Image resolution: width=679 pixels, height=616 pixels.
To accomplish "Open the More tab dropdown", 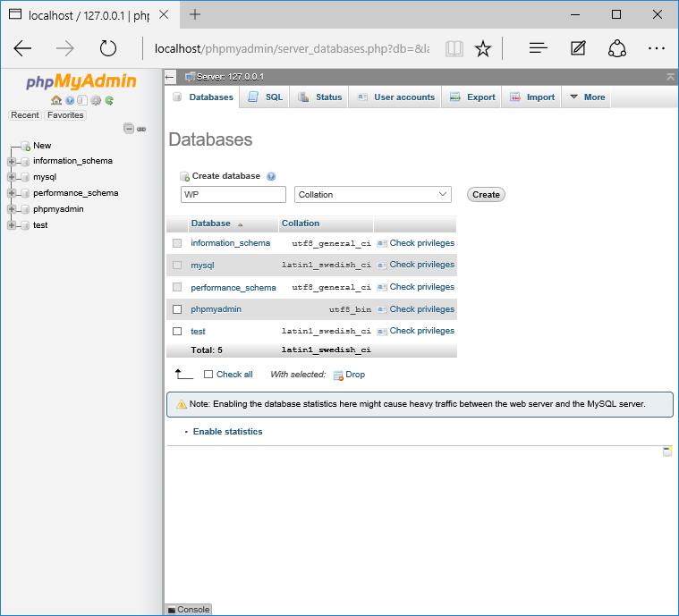I will [x=587, y=97].
